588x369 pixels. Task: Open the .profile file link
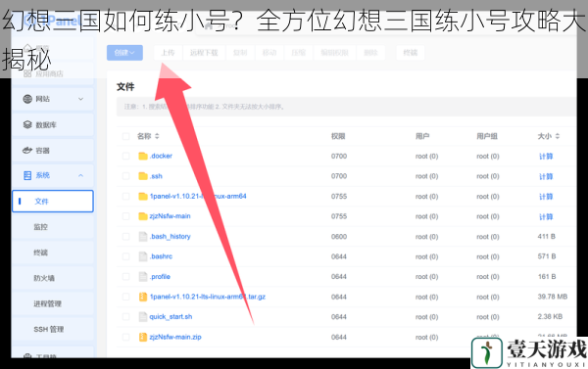(x=160, y=276)
